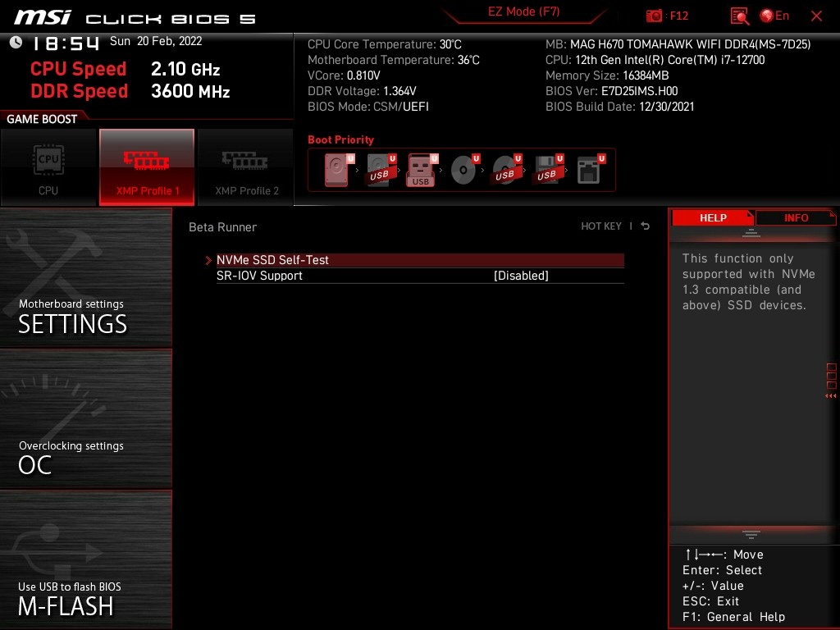Click the date Sun 20 Feb, 2022
Viewport: 840px width, 630px height.
pyautogui.click(x=156, y=41)
